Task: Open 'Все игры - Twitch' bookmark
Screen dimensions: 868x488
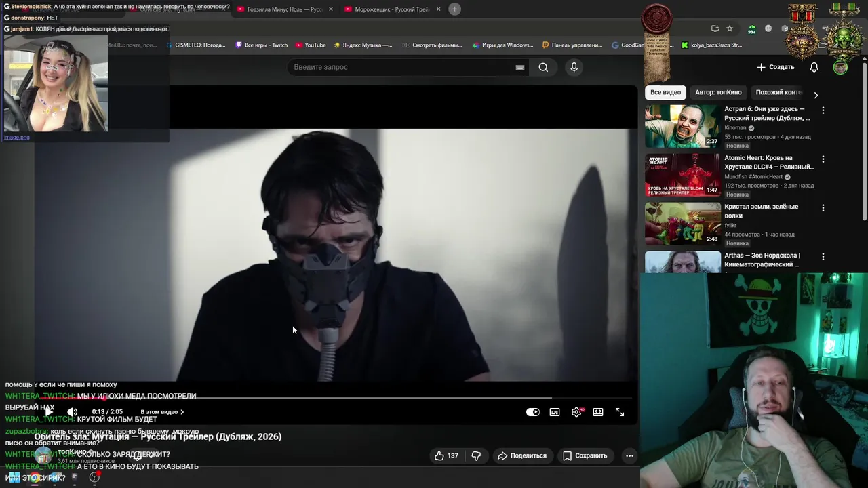Action: tap(262, 45)
